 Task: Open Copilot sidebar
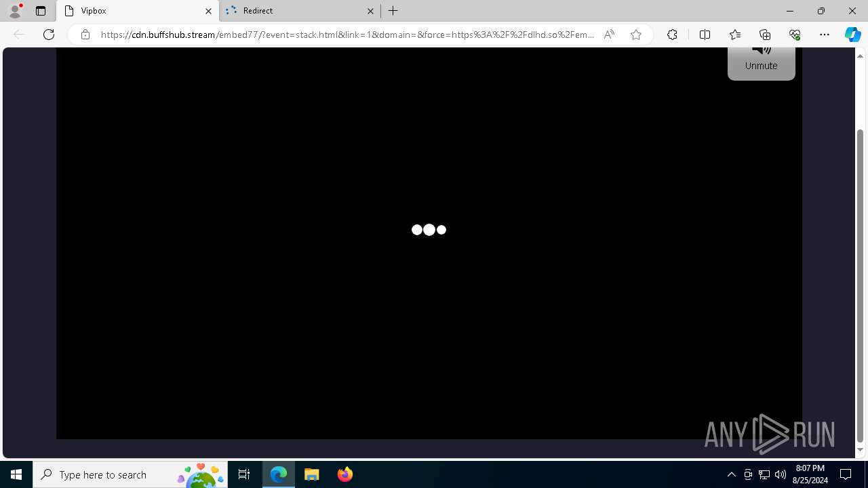[x=852, y=35]
